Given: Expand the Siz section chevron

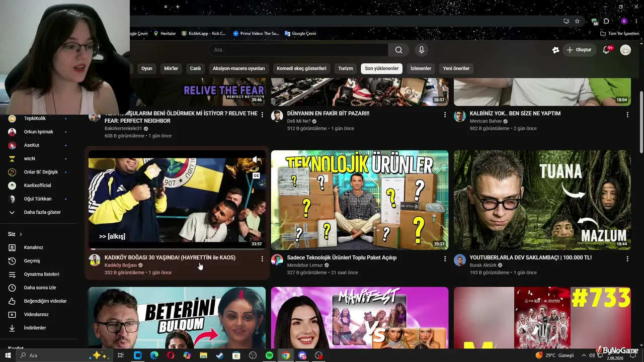Looking at the screenshot, I should 21,234.
